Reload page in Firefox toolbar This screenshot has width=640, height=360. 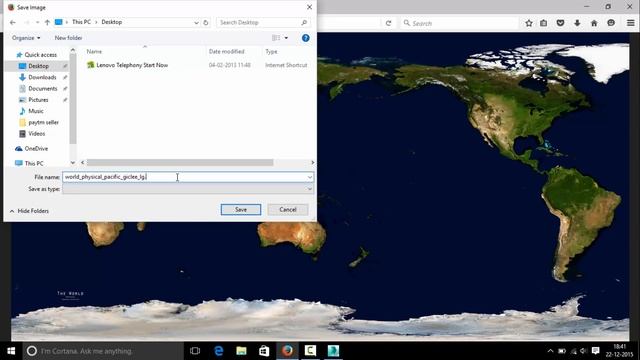(x=388, y=23)
